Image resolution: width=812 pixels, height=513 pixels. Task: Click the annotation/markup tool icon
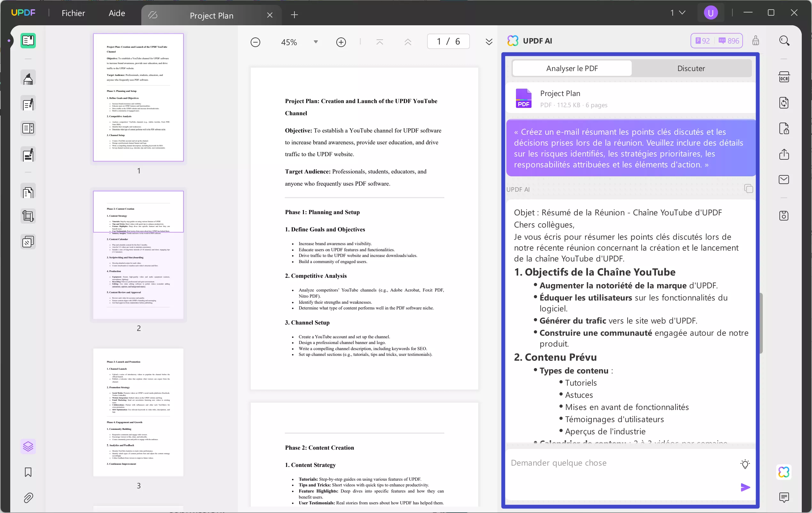click(x=28, y=78)
